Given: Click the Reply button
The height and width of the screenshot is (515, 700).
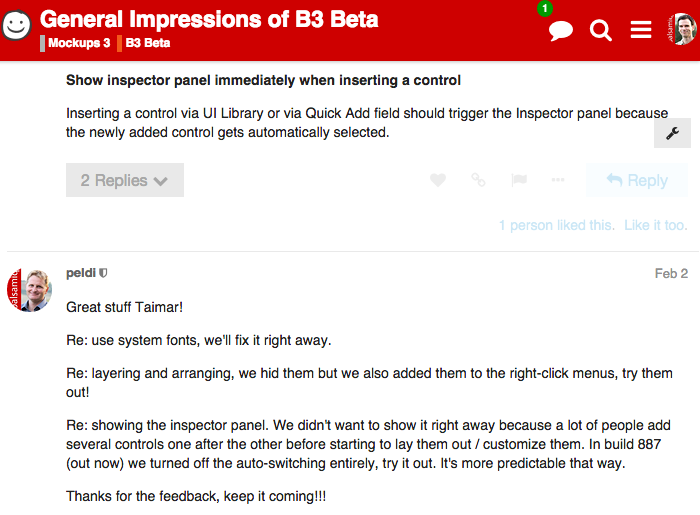Looking at the screenshot, I should [x=637, y=180].
